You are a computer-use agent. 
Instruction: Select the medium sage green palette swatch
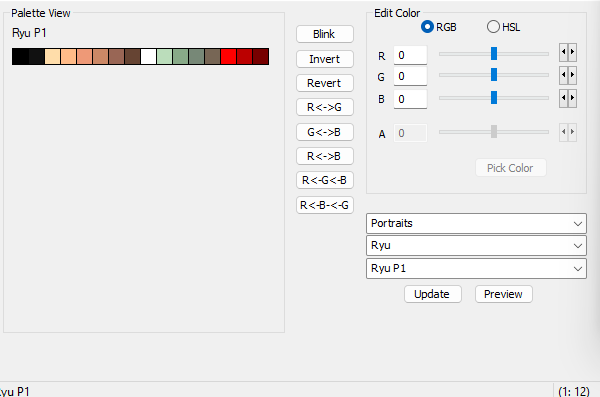point(180,57)
